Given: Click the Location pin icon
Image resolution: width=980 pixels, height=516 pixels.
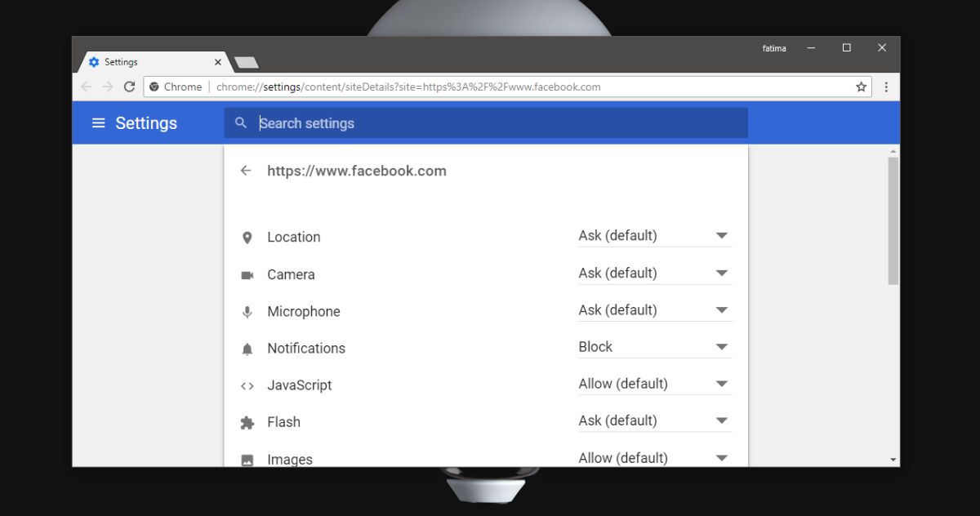Looking at the screenshot, I should pos(247,238).
